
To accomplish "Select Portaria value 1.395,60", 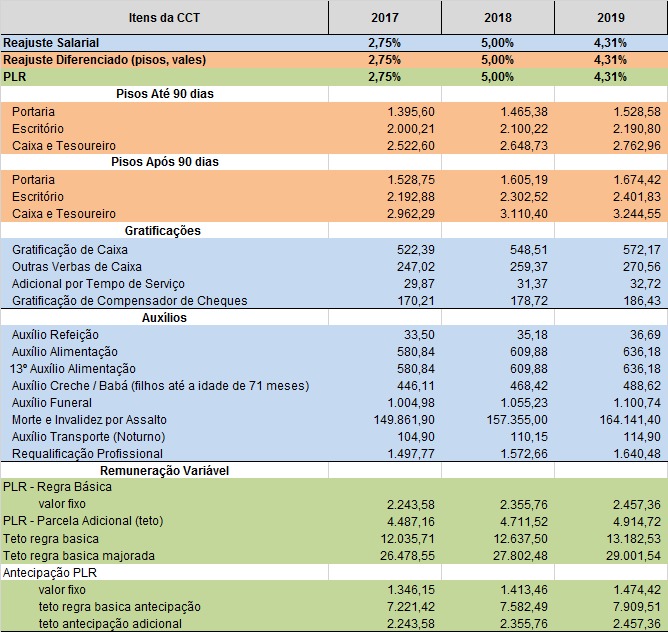I will pos(410,112).
